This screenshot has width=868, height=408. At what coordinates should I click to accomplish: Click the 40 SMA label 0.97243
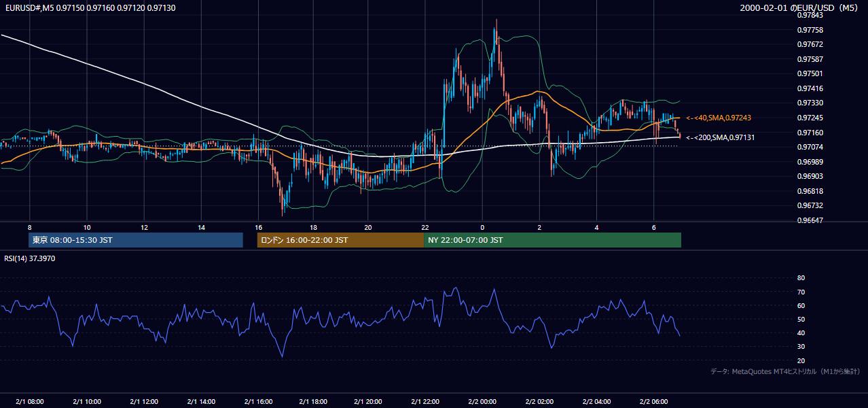click(719, 118)
